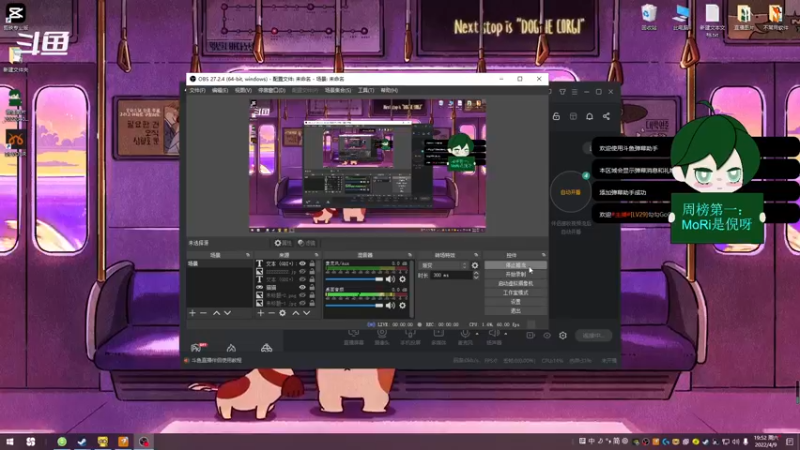Pop out the 控件 dock via header icon

[543, 255]
